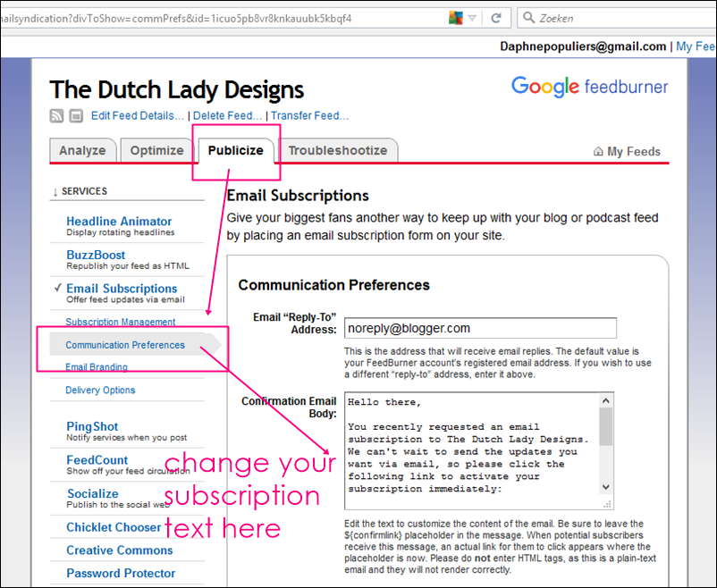Click textarea scrollbar down arrow

(x=606, y=487)
